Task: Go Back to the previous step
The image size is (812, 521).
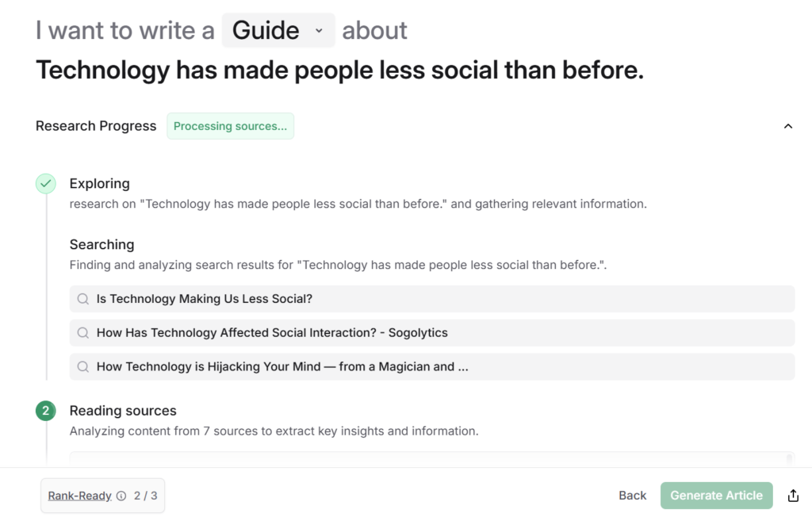Action: coord(632,496)
